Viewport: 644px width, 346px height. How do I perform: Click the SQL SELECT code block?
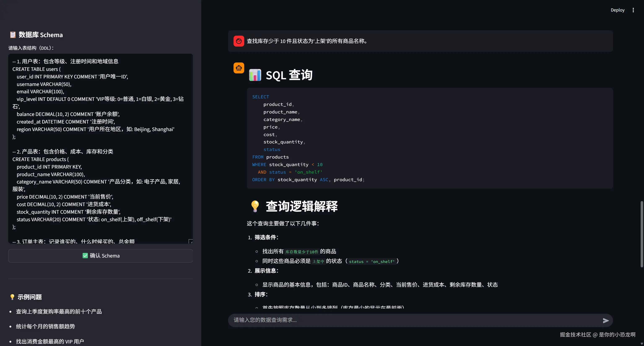pos(430,138)
